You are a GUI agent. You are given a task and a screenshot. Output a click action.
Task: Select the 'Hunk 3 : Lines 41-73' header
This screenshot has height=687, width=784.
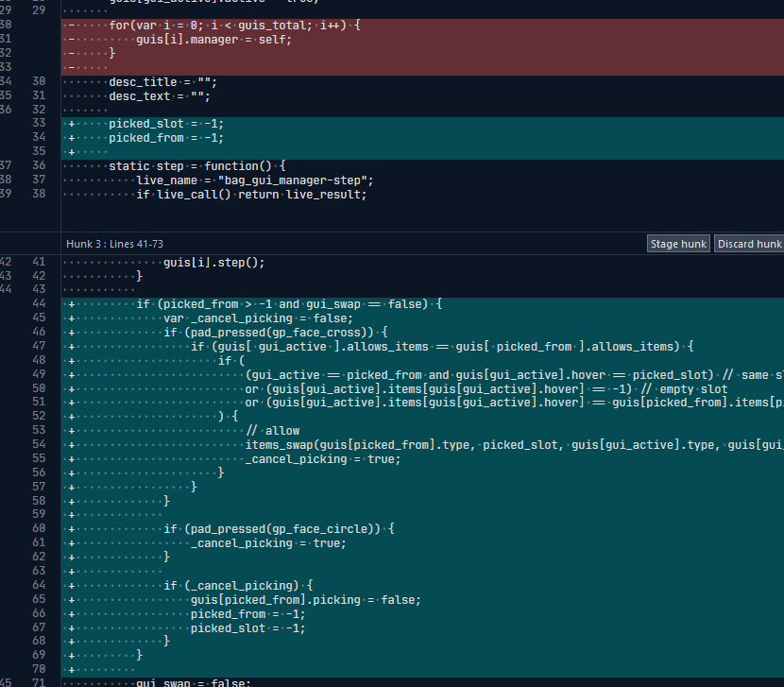[114, 244]
